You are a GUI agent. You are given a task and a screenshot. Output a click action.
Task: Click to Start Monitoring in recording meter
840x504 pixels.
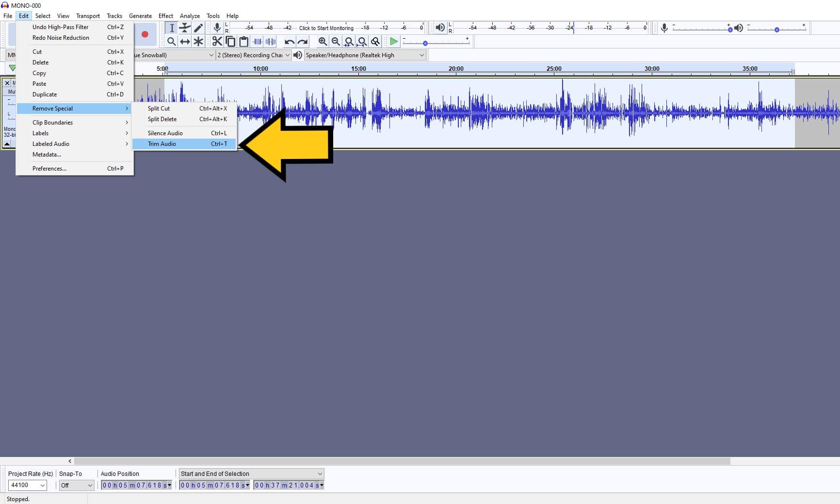tap(327, 28)
